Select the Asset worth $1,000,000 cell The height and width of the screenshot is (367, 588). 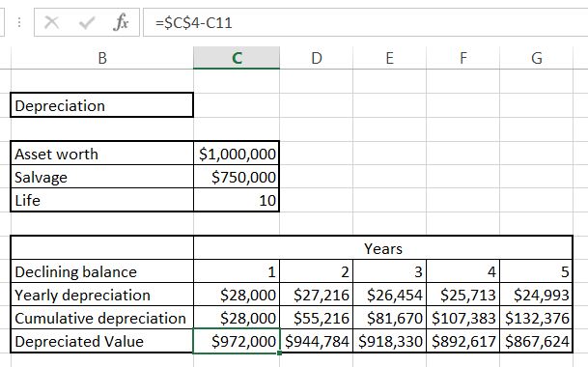[237, 154]
